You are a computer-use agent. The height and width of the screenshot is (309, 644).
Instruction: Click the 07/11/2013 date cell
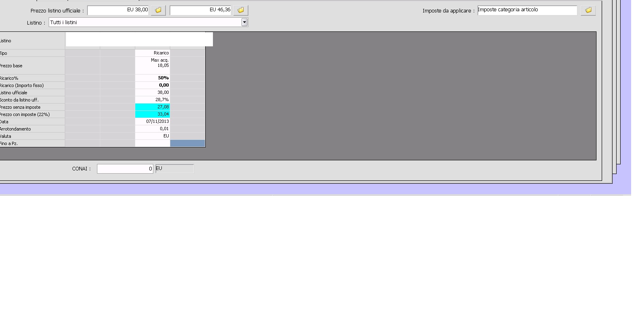click(x=153, y=122)
